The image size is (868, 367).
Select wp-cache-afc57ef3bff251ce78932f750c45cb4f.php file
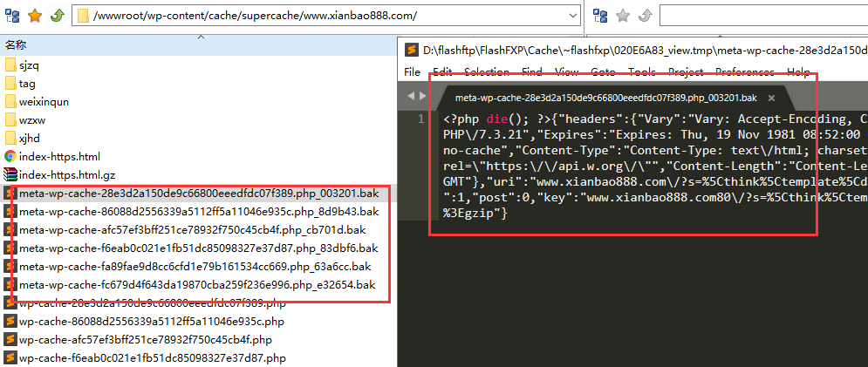145,339
